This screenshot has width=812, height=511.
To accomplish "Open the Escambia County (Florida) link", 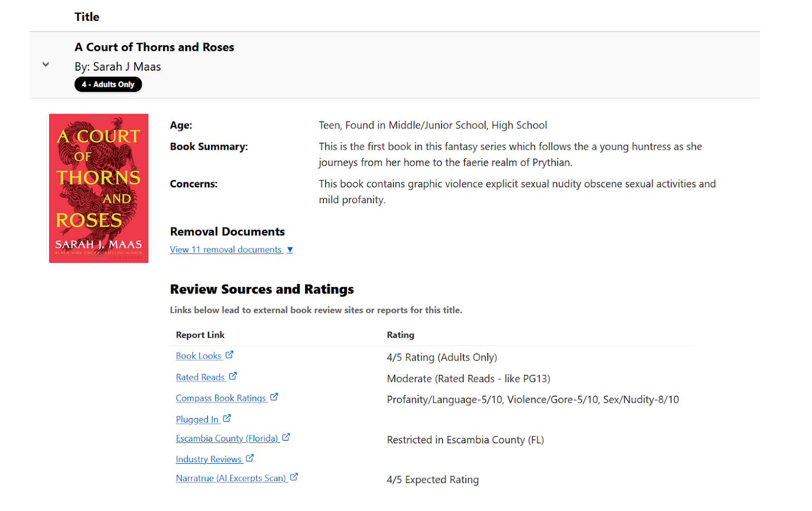I will pos(227,438).
